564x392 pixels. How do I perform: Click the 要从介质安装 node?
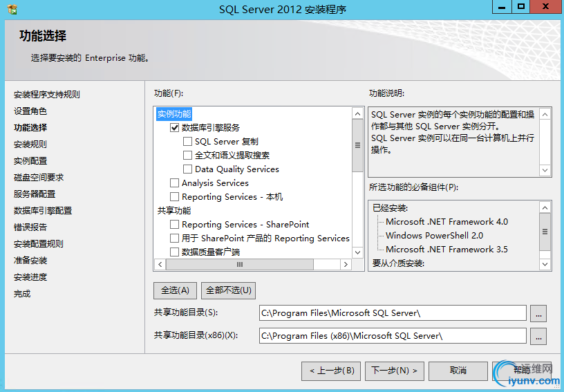tap(398, 263)
